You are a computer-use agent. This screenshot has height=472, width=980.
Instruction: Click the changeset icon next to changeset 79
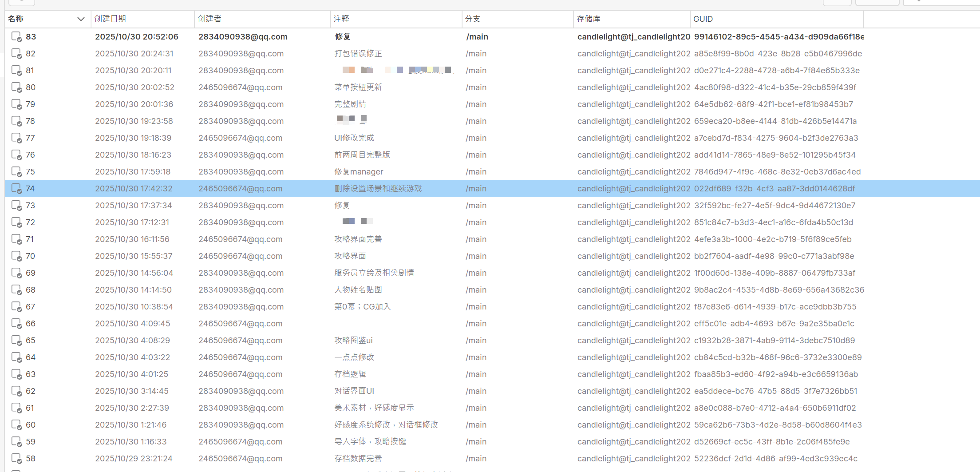16,104
